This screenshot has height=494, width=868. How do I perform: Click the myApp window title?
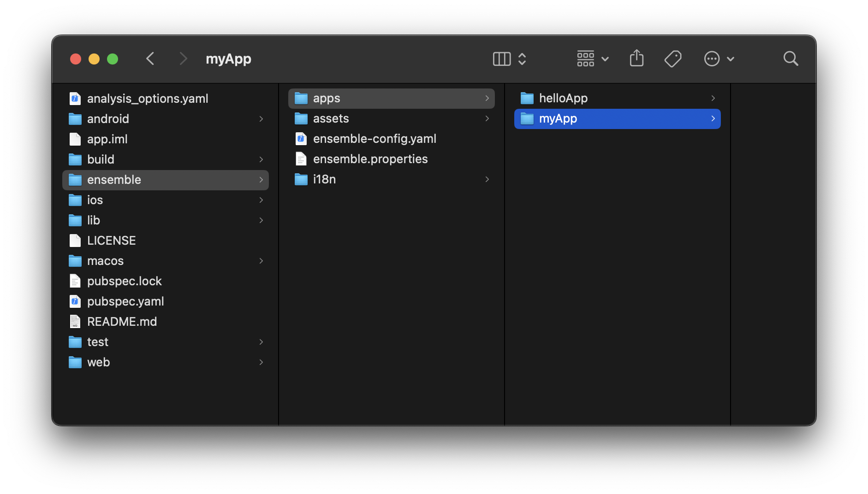pyautogui.click(x=228, y=59)
